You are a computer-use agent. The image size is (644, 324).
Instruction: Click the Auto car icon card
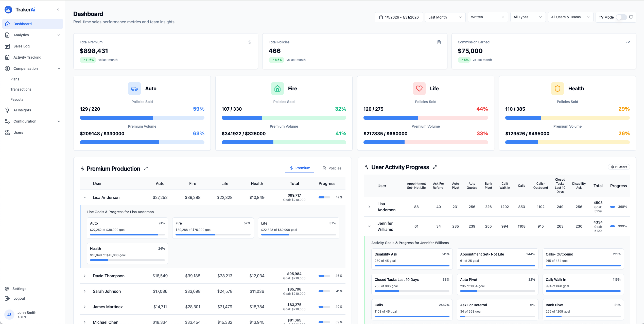[x=134, y=89]
